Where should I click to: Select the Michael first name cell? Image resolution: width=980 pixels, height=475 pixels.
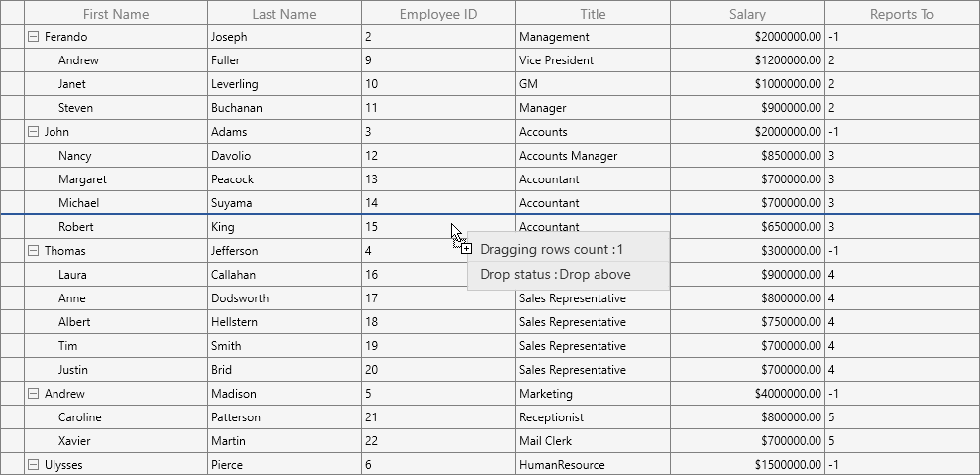pyautogui.click(x=116, y=203)
